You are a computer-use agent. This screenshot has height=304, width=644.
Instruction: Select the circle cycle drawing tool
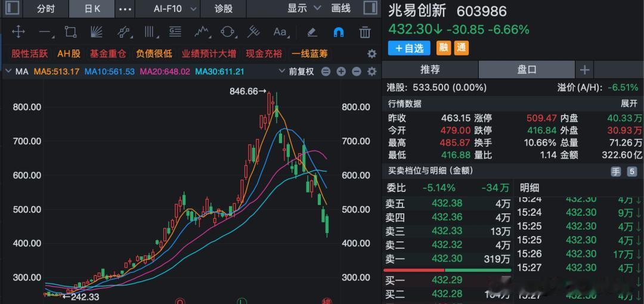coord(227,32)
